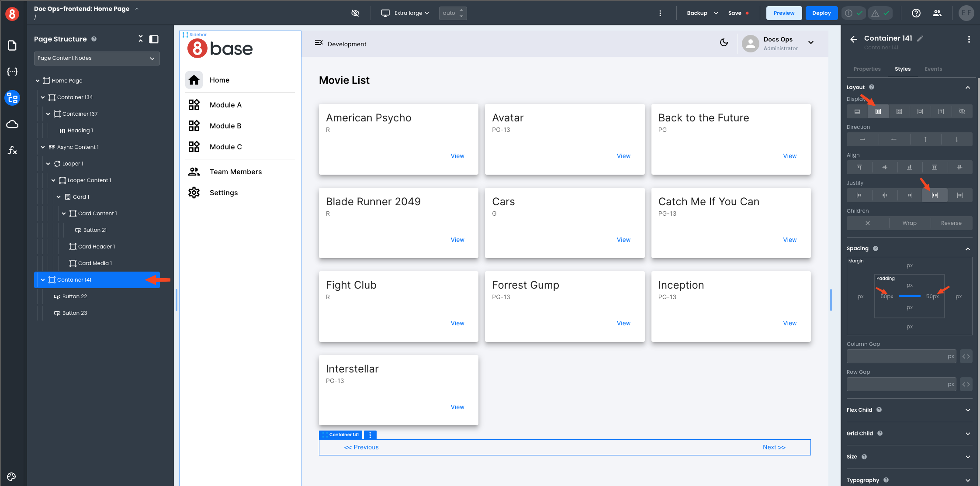Open the State curly-braces panel icon
980x486 pixels.
click(x=12, y=72)
